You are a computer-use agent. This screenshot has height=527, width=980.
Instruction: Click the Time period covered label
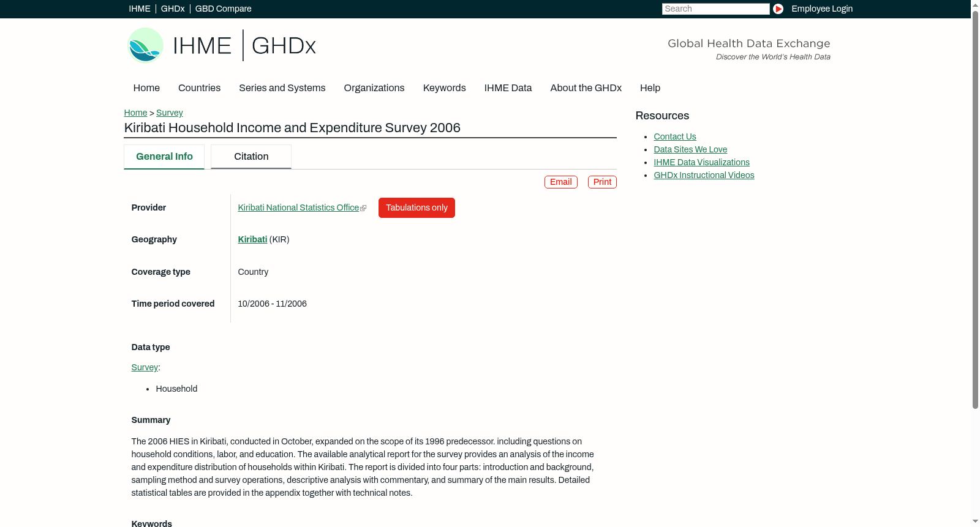[173, 304]
